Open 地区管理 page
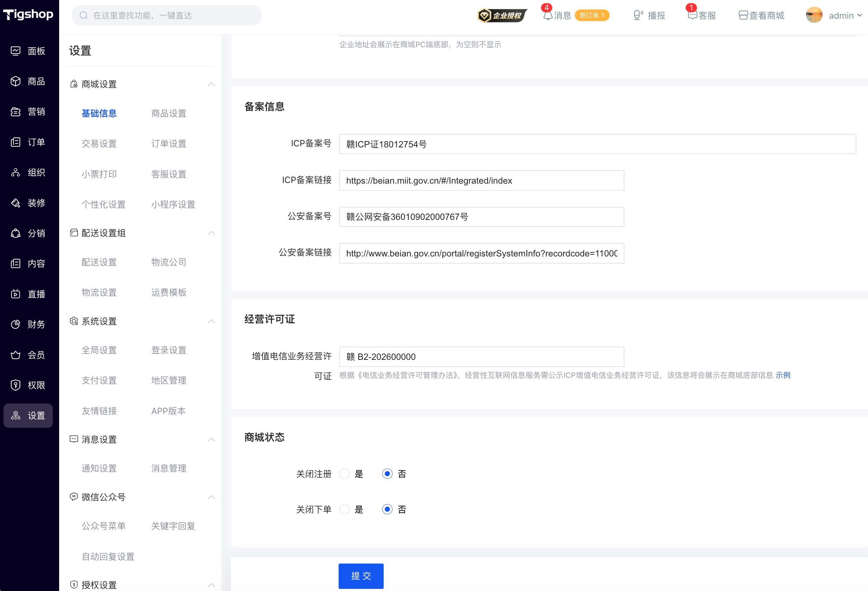Screen dimensions: 868x591 (x=169, y=380)
